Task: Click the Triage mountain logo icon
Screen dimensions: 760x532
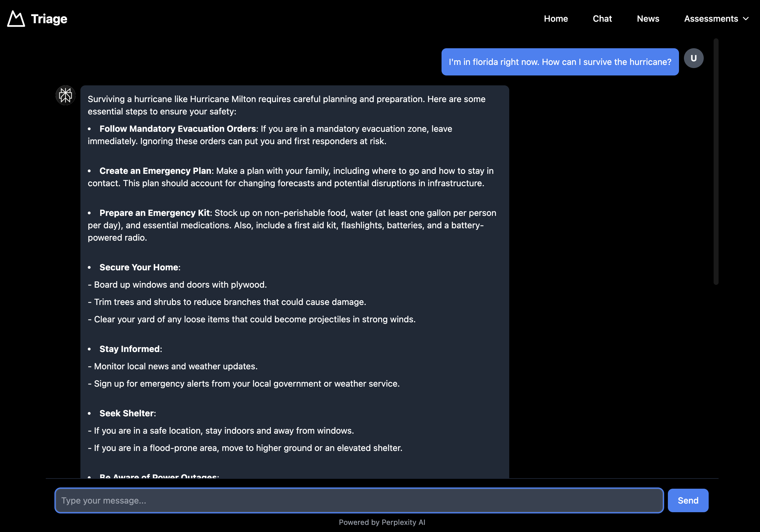Action: pyautogui.click(x=16, y=19)
